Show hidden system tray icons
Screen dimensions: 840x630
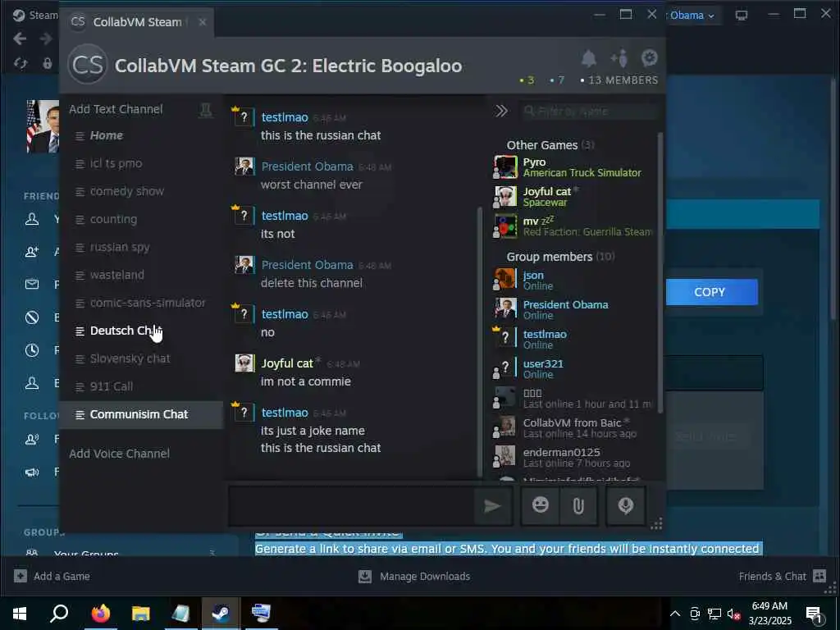tap(675, 614)
